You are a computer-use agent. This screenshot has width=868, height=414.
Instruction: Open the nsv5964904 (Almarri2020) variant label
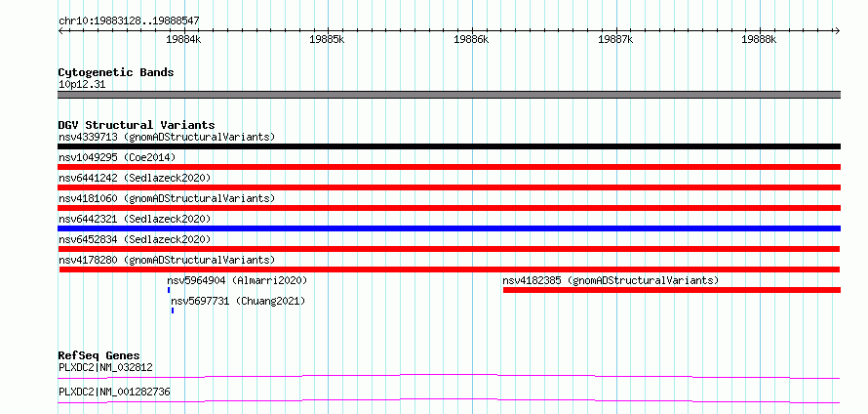[x=237, y=280]
